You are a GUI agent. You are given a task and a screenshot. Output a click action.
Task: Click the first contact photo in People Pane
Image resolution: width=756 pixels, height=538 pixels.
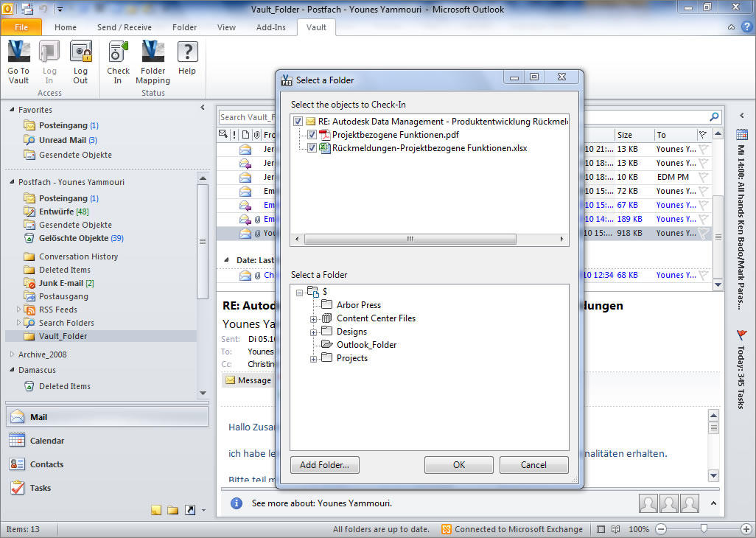click(648, 503)
